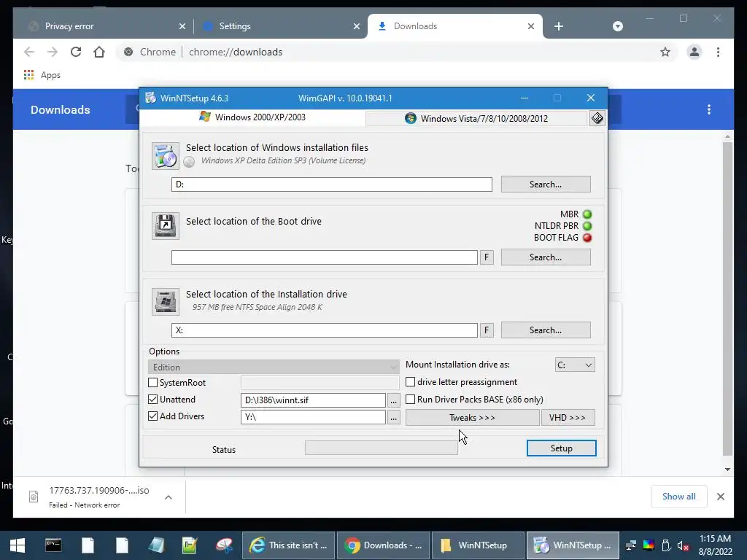The height and width of the screenshot is (560, 747).
Task: Open the VHD >>> panel
Action: tap(568, 418)
